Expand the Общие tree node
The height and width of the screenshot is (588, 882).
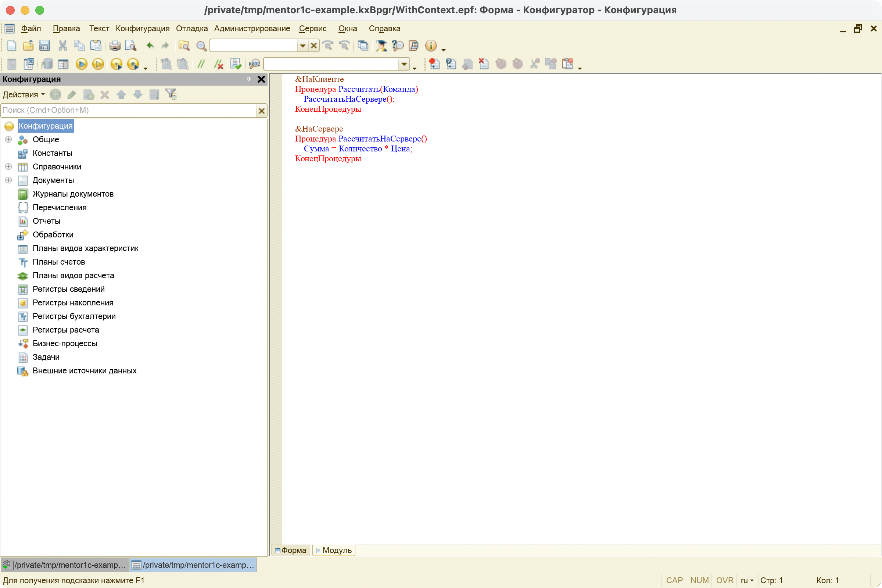tap(8, 139)
